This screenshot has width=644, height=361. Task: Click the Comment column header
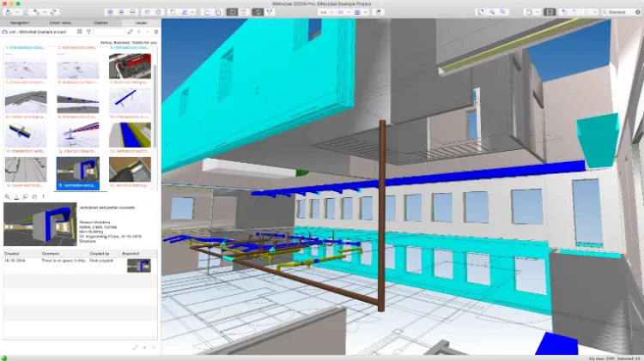tap(51, 252)
